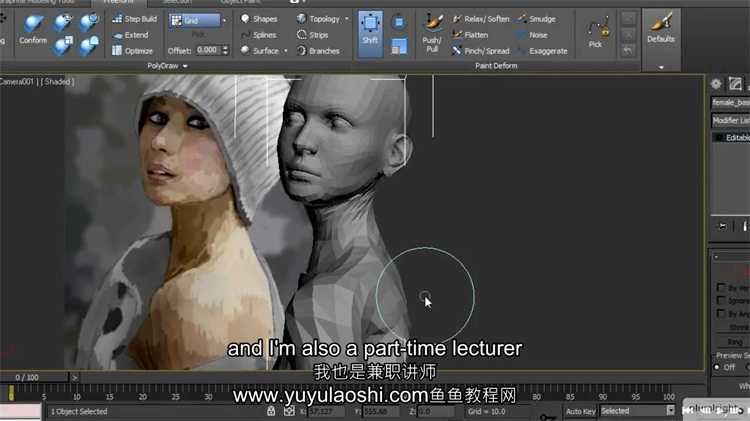Image resolution: width=750 pixels, height=421 pixels.
Task: Click the square tool icon right of Shift
Action: 398,22
